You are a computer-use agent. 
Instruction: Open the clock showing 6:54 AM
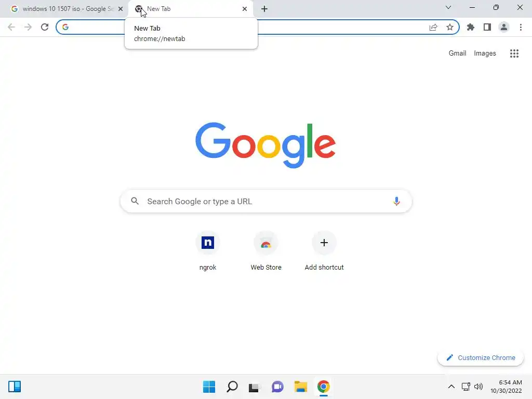(506, 387)
